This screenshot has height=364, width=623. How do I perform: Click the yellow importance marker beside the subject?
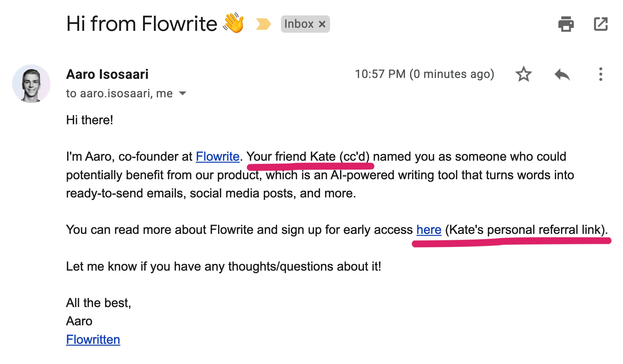263,24
